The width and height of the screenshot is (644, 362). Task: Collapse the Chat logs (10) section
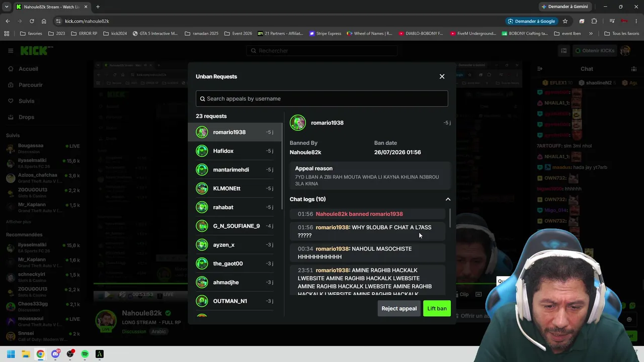(x=448, y=199)
